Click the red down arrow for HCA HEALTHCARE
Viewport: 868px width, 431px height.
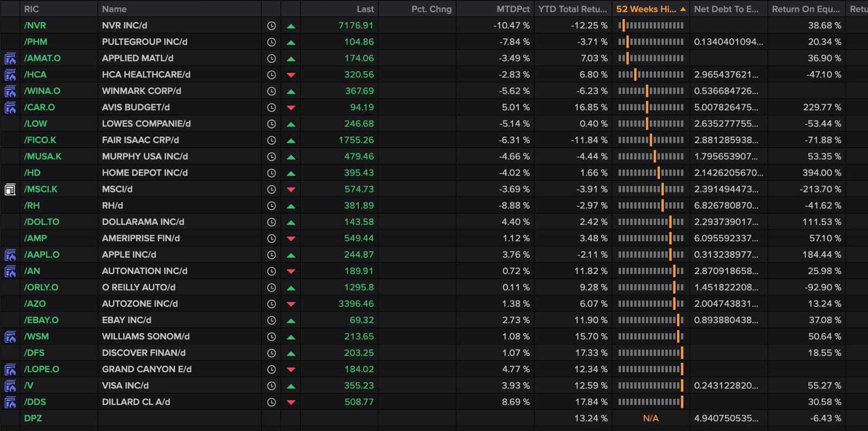point(291,75)
